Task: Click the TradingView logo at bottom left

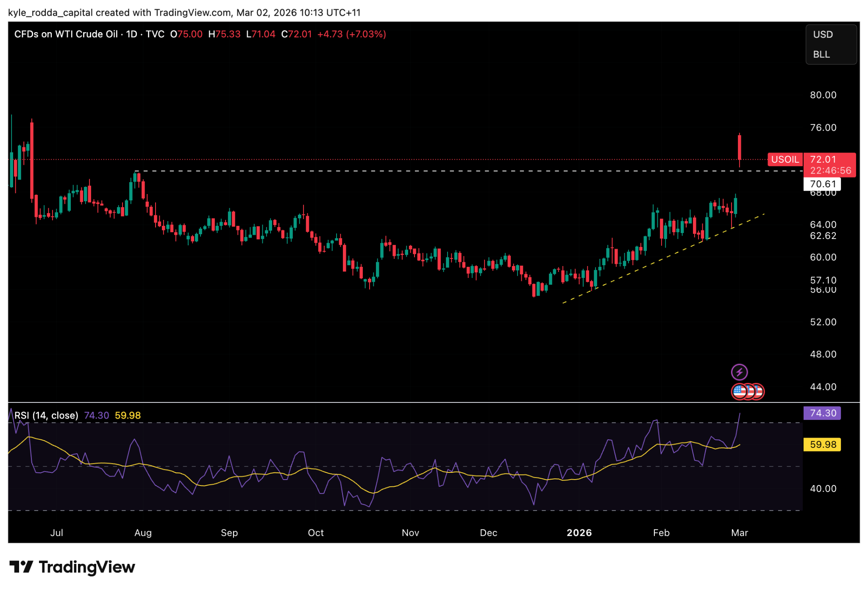Action: (x=72, y=567)
